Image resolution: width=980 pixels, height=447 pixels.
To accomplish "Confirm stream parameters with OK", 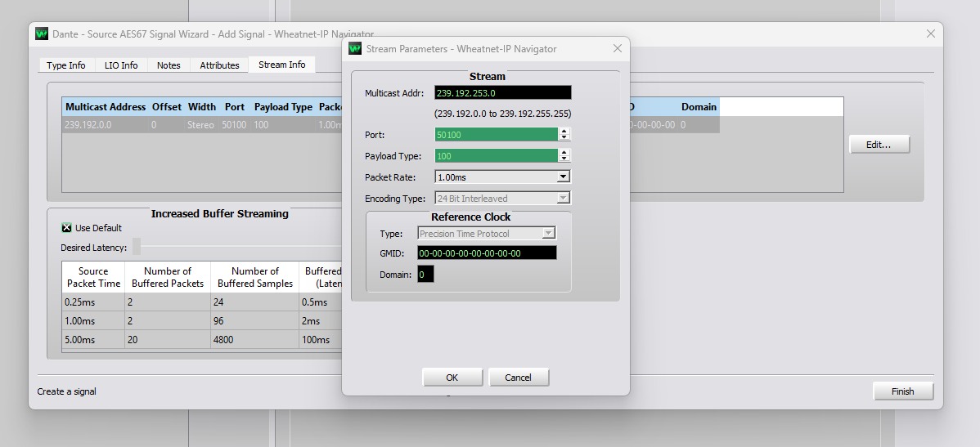I will pos(452,377).
